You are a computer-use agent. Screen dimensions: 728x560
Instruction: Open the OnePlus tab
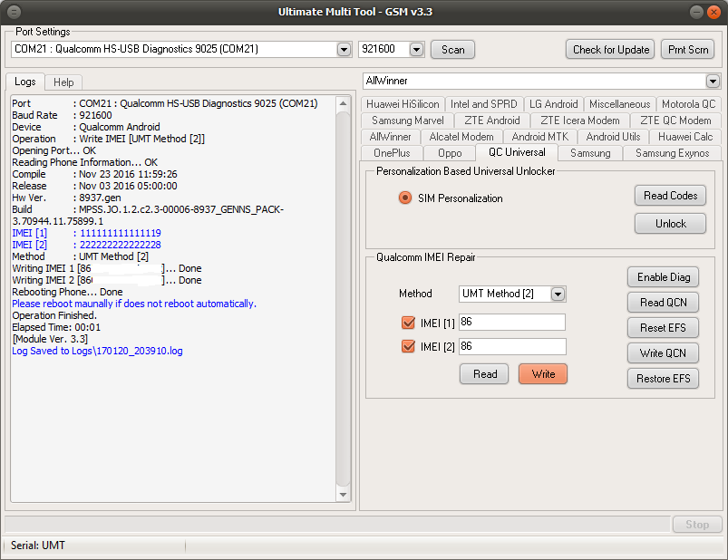pyautogui.click(x=392, y=153)
